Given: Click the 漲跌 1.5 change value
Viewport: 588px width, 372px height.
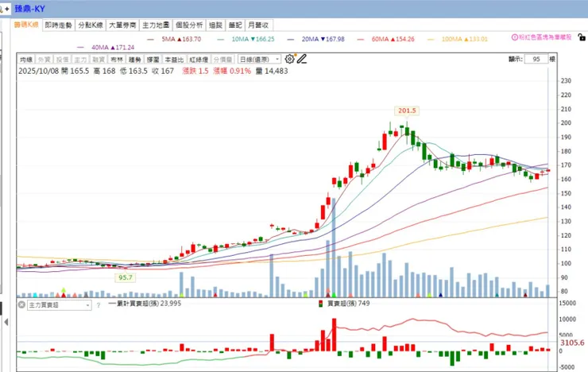Looking at the screenshot, I should (195, 71).
